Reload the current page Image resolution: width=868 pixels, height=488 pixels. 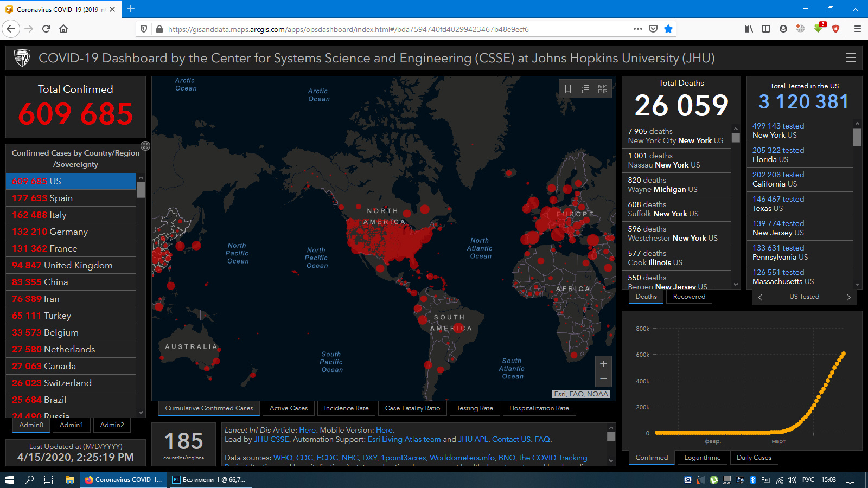pos(46,29)
